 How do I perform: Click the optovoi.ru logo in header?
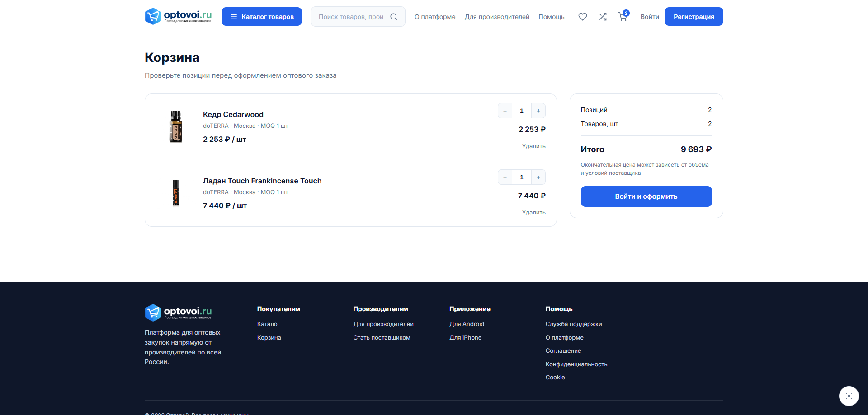pyautogui.click(x=178, y=16)
